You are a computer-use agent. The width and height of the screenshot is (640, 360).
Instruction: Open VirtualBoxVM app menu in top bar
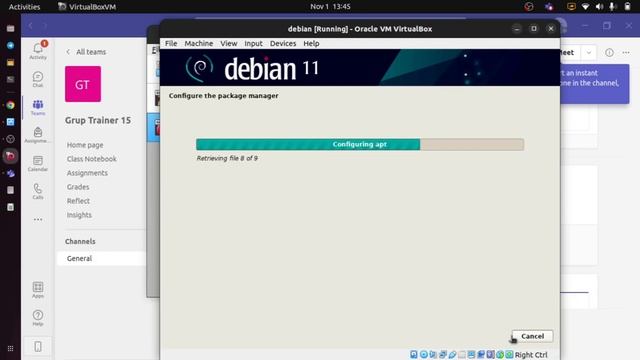(x=87, y=7)
